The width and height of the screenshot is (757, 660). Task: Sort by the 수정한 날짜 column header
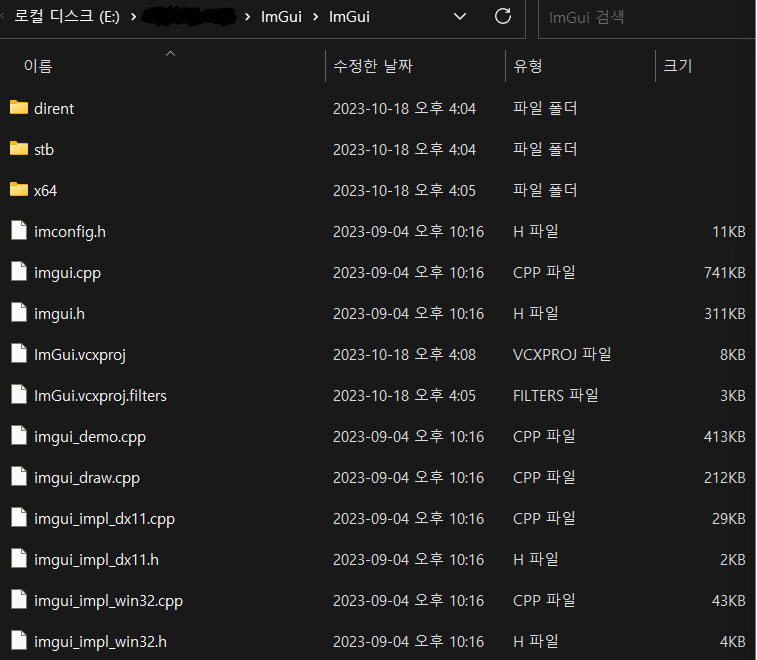(x=373, y=66)
